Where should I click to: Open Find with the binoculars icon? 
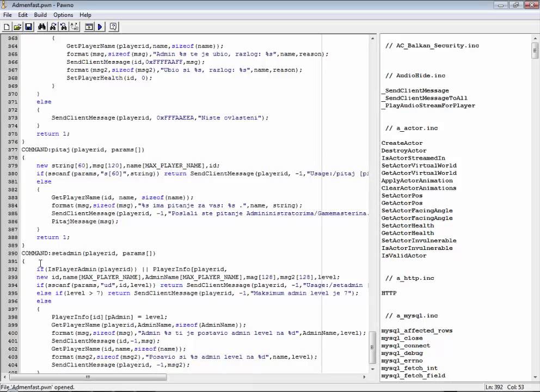point(42,27)
